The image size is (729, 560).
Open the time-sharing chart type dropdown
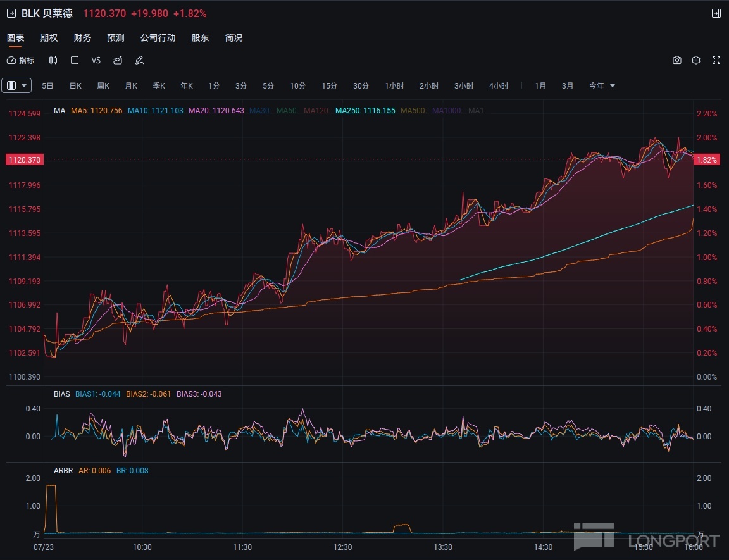[17, 85]
